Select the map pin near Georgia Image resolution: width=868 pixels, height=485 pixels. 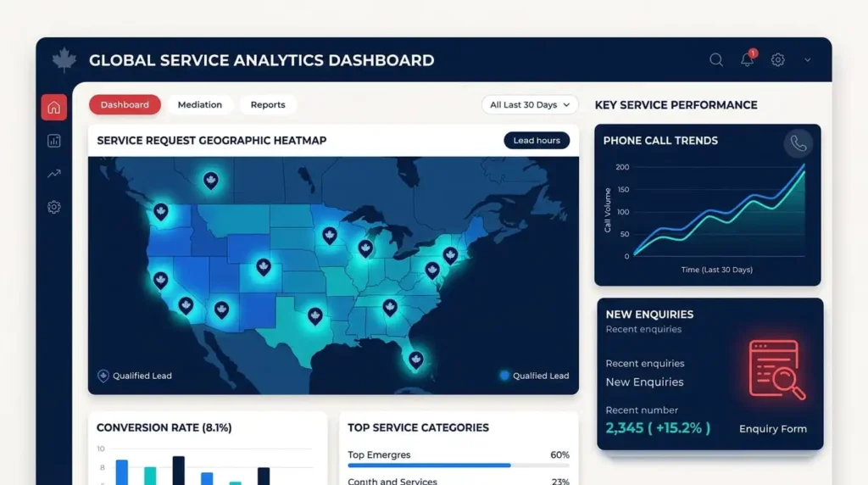pos(390,308)
